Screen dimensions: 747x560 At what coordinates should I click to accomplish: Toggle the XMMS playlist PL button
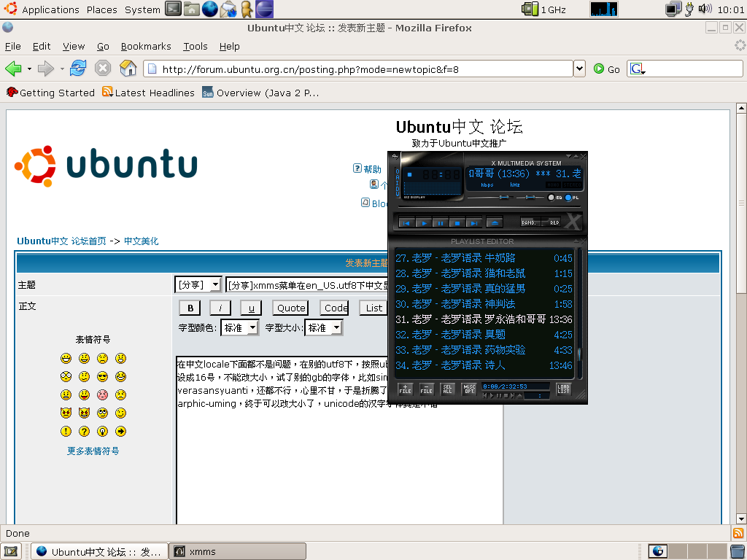(572, 197)
